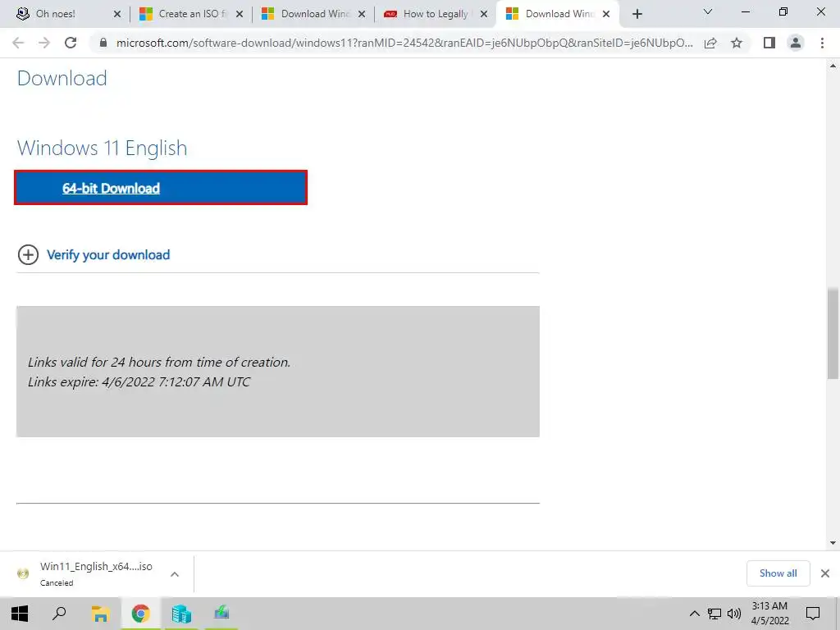Image resolution: width=840 pixels, height=630 pixels.
Task: Open the Chrome profile menu
Action: (796, 43)
